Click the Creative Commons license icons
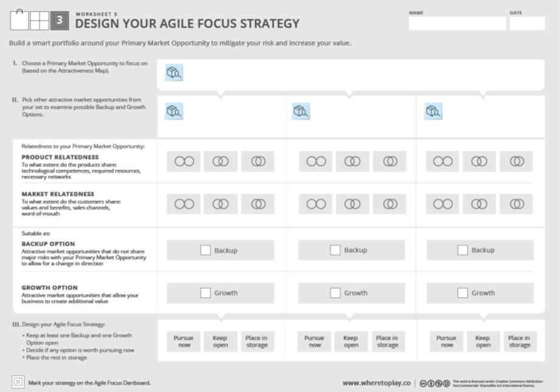The height and width of the screenshot is (392, 560). (x=435, y=383)
